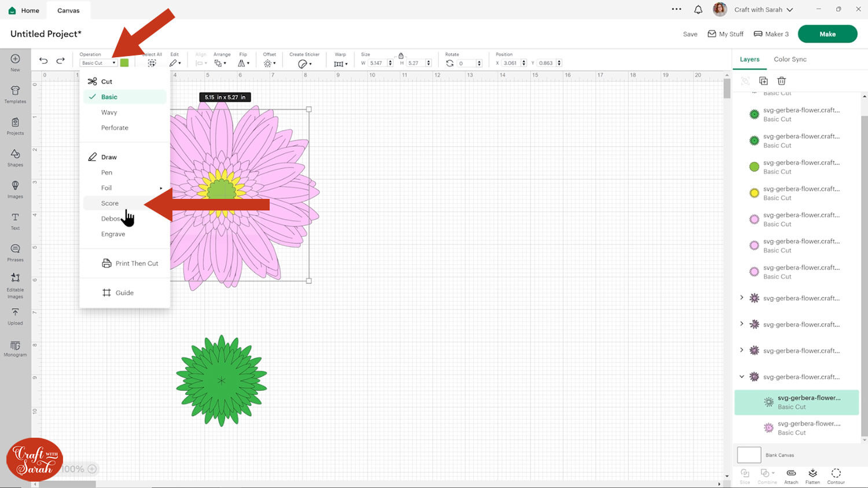Screen dimensions: 868x488
Task: Click the Undo arrow
Action: pyautogui.click(x=43, y=61)
